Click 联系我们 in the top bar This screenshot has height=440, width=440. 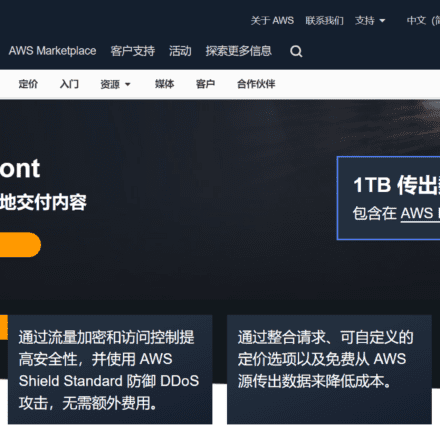point(324,21)
